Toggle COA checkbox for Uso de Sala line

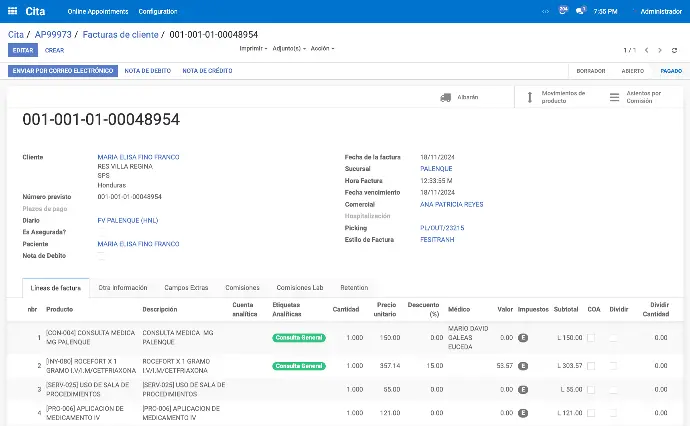592,389
